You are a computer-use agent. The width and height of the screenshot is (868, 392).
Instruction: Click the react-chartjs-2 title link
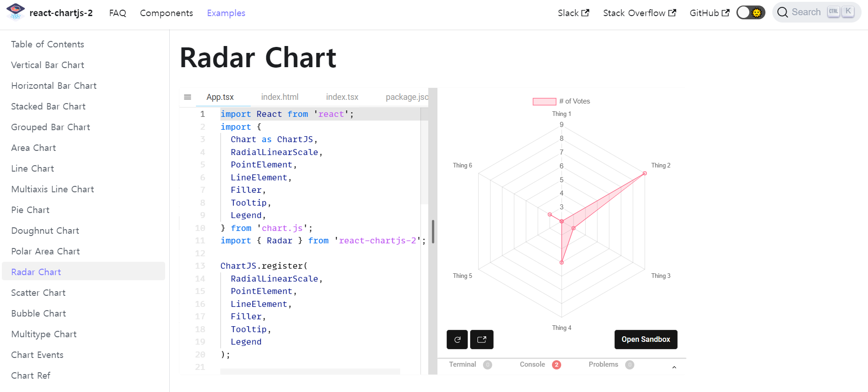click(61, 13)
